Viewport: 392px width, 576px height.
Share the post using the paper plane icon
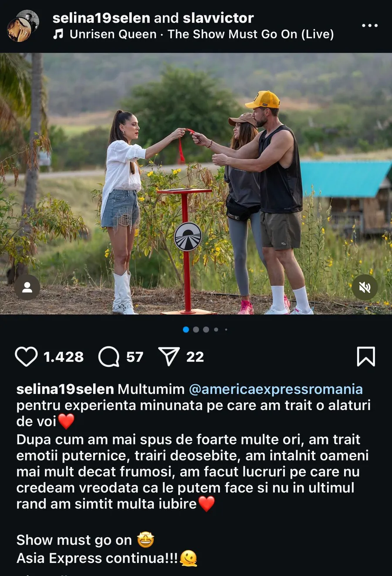pyautogui.click(x=169, y=356)
